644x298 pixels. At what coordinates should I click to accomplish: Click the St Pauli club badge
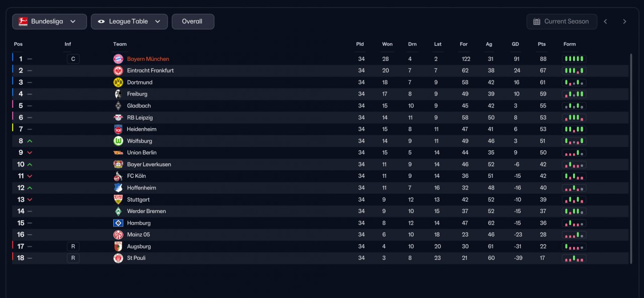coord(118,258)
